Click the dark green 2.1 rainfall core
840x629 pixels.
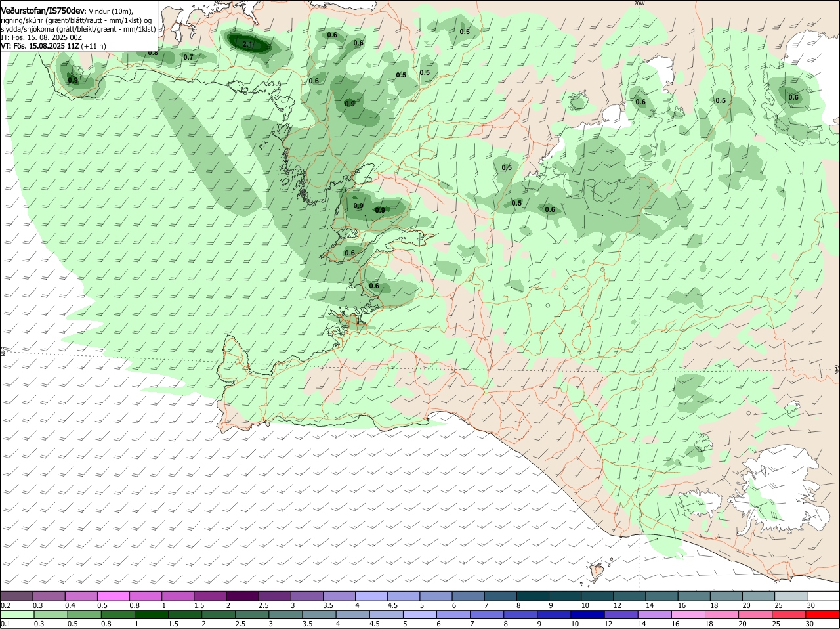[249, 45]
